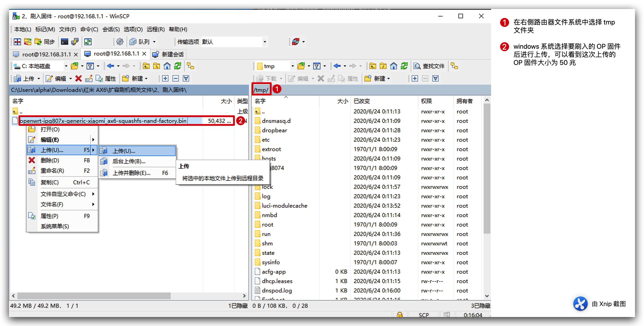Open the terminal console icon in the toolbar
Viewport: 644px width, 326px height.
(x=65, y=42)
